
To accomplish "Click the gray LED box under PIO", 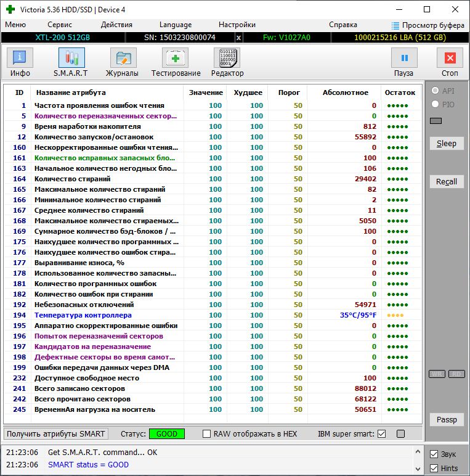I will coord(436,121).
